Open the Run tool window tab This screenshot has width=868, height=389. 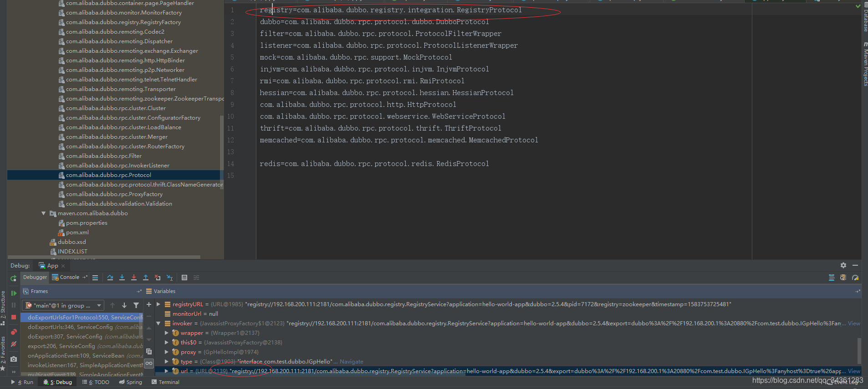(22, 382)
